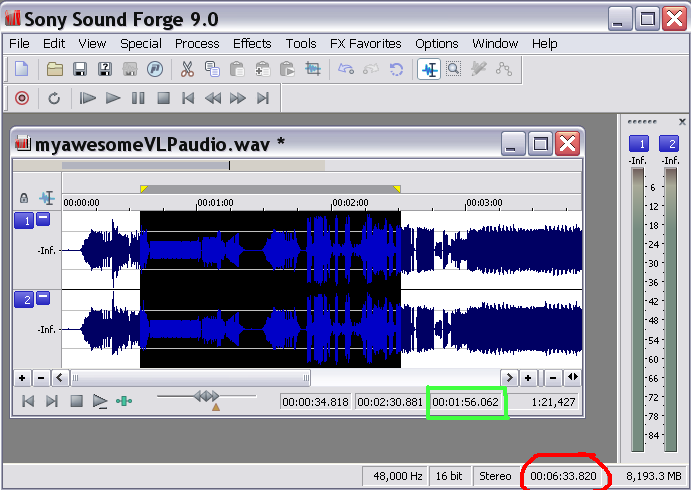Toggle Loop Playback in transport bar
This screenshot has height=490, width=691.
tap(54, 98)
